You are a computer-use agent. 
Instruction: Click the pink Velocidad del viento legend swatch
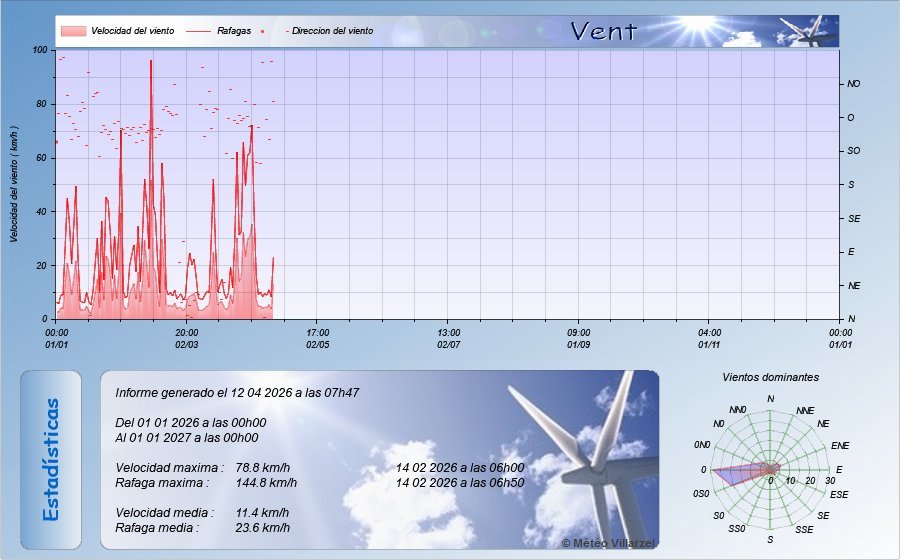click(73, 31)
